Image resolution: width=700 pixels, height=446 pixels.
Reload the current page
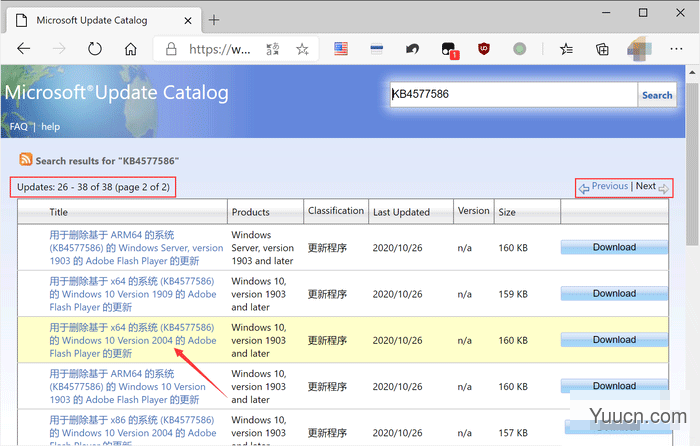click(95, 48)
